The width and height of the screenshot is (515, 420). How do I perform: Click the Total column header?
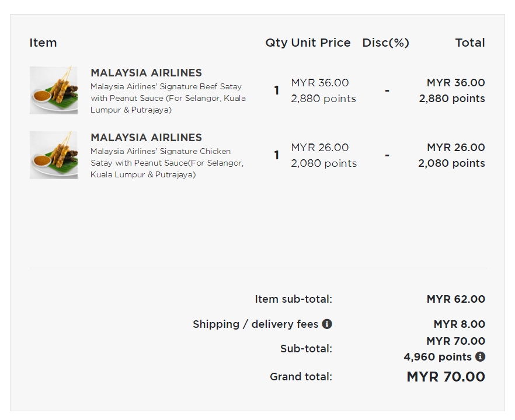470,43
